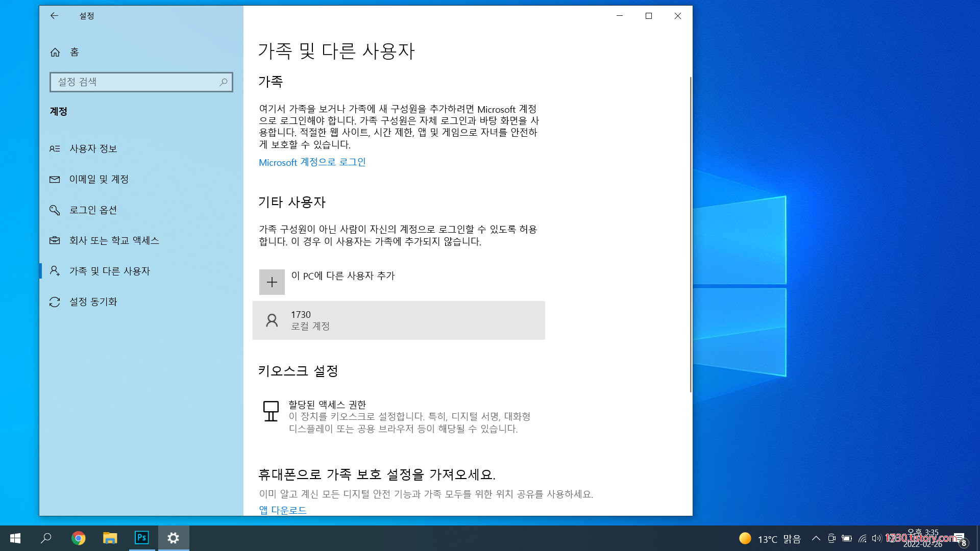Open 로그인 옵션 settings page

click(x=93, y=210)
